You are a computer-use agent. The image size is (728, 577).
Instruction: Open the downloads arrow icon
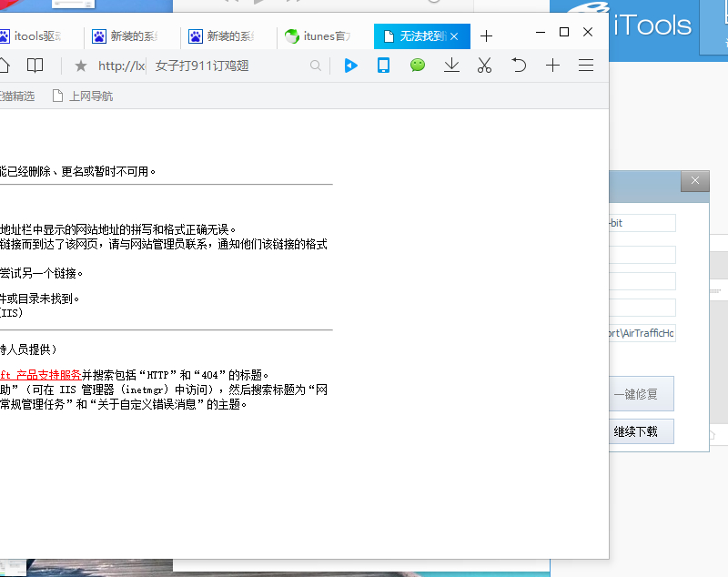(x=451, y=65)
